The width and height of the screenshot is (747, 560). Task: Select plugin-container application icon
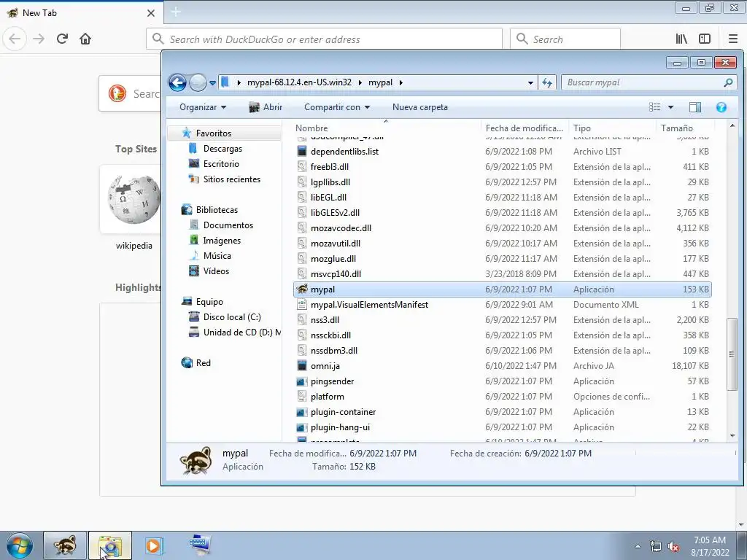click(301, 412)
